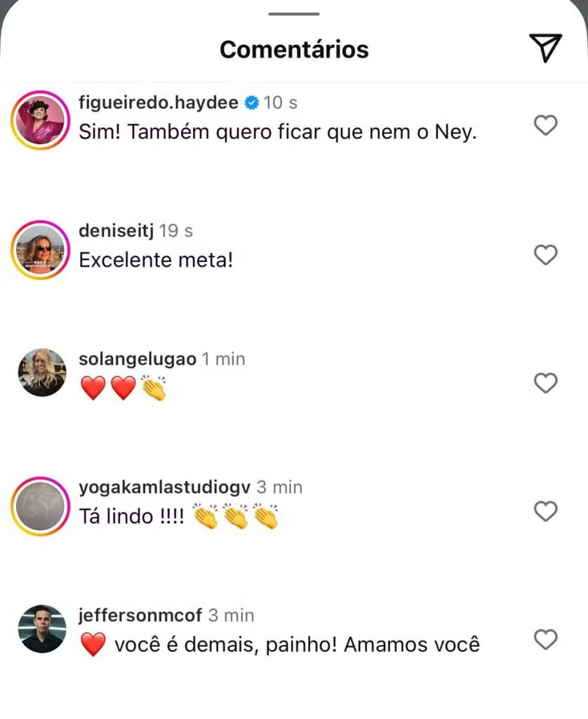The height and width of the screenshot is (719, 588).
Task: Click the verified badge beside figueiredo.haydee
Action: coord(251,103)
